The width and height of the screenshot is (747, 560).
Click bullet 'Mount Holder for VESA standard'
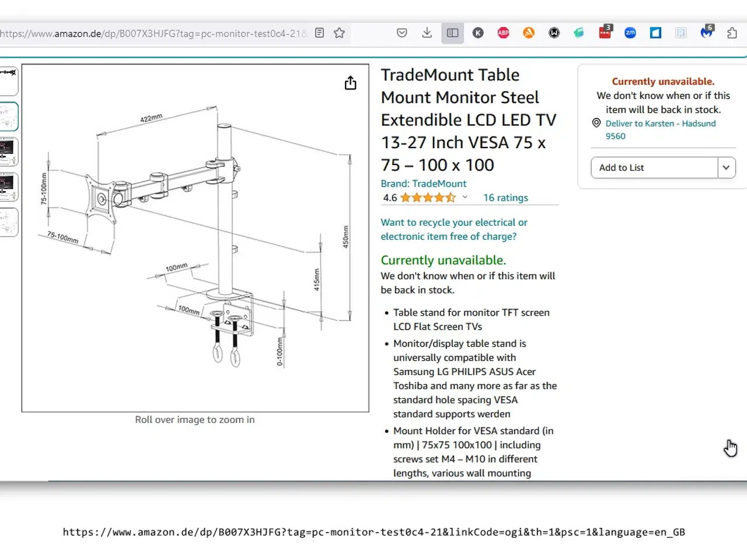473,452
